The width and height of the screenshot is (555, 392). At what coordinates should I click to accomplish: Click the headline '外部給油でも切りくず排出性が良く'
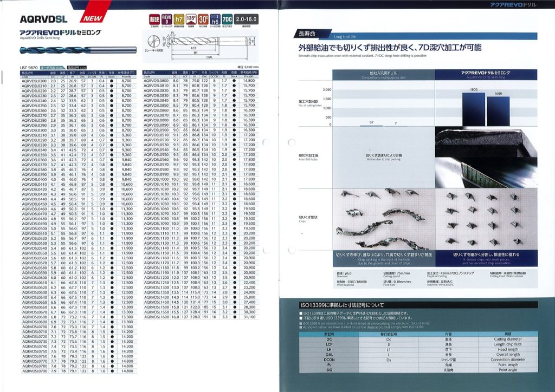(357, 48)
